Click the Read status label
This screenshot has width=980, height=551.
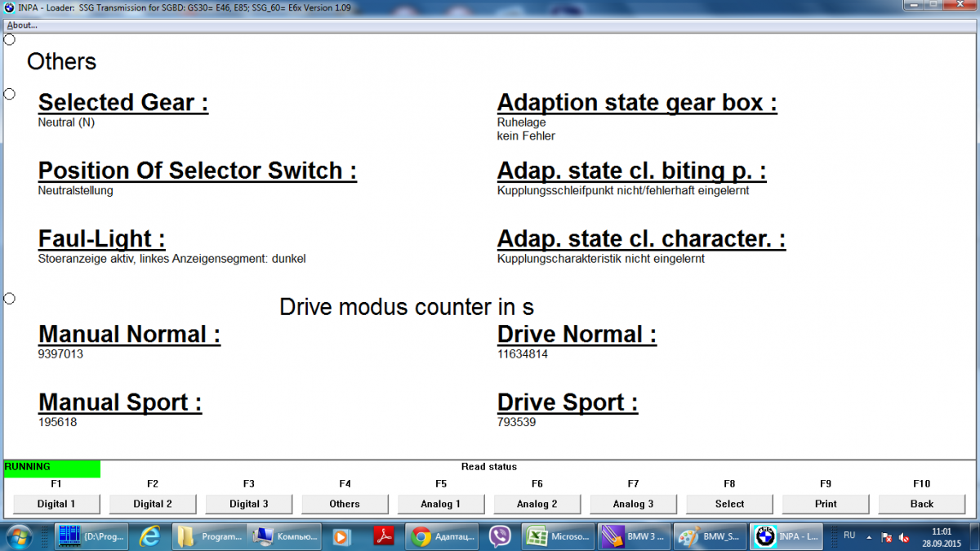click(489, 467)
